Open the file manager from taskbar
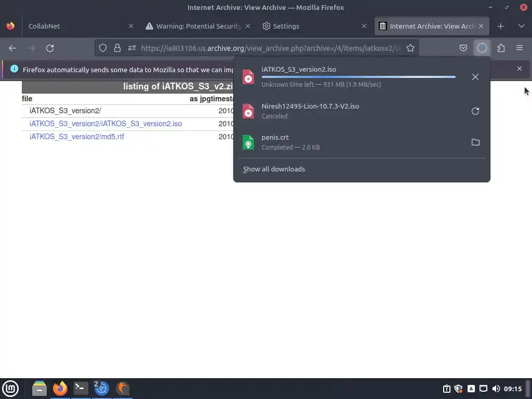The width and height of the screenshot is (532, 399). click(39, 389)
